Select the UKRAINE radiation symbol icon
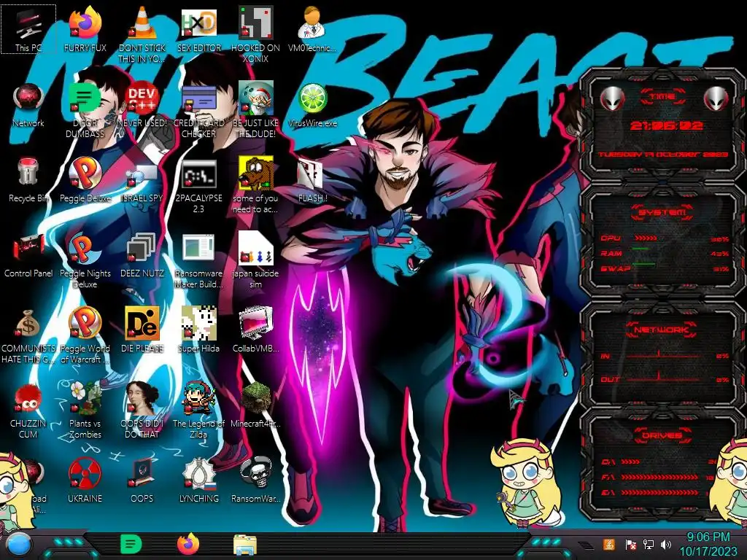Screen dimensions: 747x560 85,481
